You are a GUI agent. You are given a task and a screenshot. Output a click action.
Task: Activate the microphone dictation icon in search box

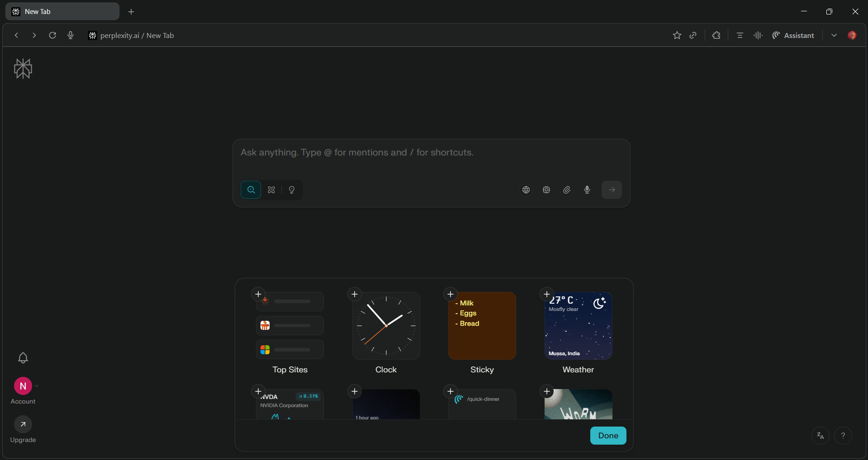[x=587, y=190]
